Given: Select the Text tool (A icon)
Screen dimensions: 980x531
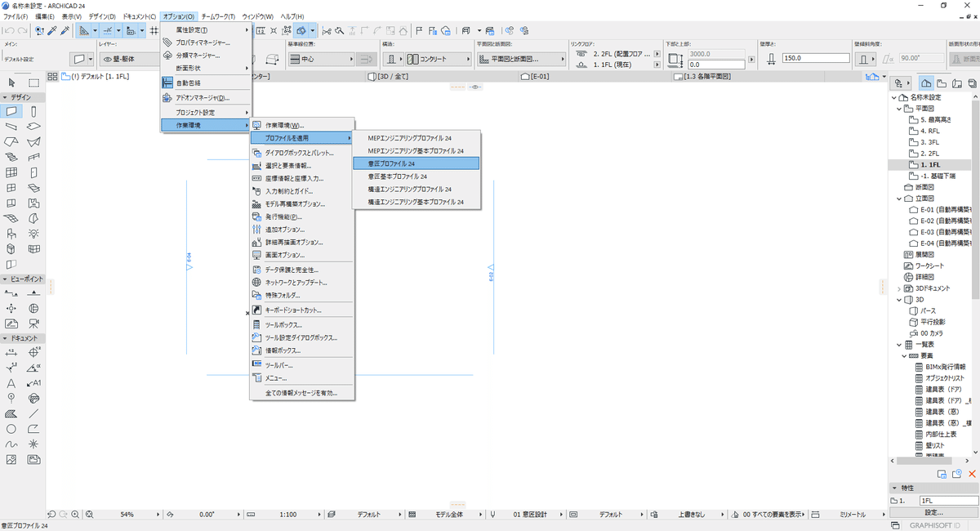Looking at the screenshot, I should click(11, 383).
